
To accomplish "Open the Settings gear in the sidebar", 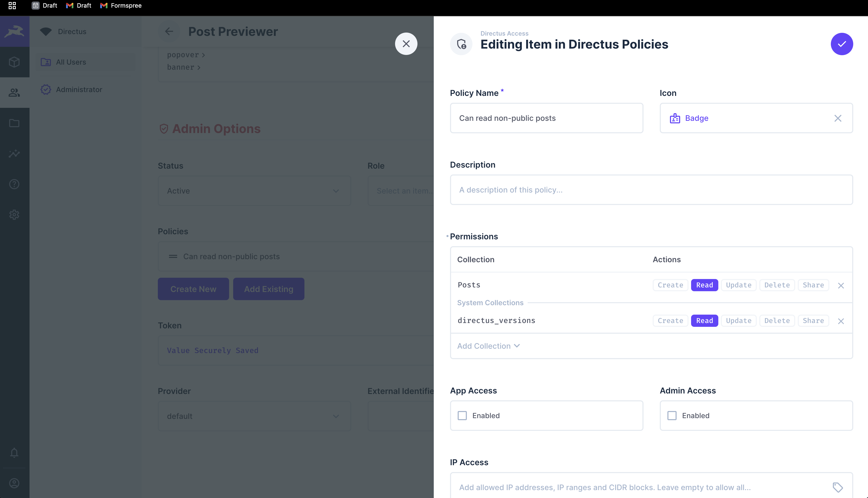I will pos(14,214).
